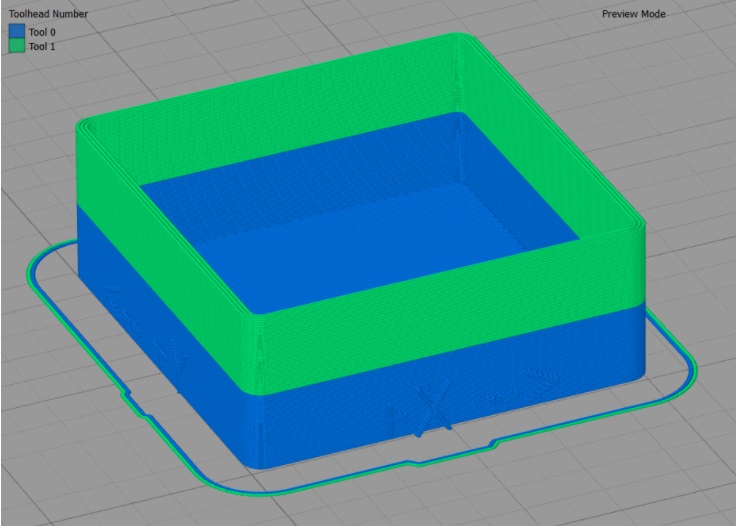Click the Tool 1 legend text
736x526 pixels.
click(x=43, y=46)
